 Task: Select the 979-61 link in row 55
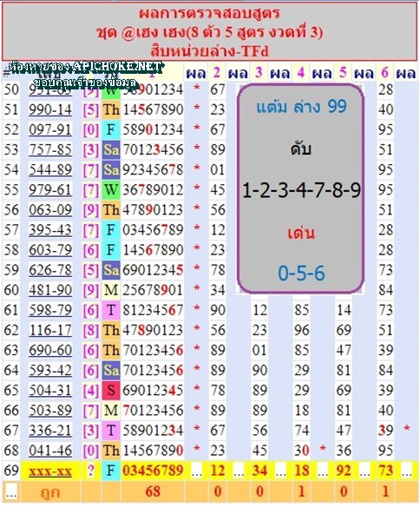pos(50,190)
